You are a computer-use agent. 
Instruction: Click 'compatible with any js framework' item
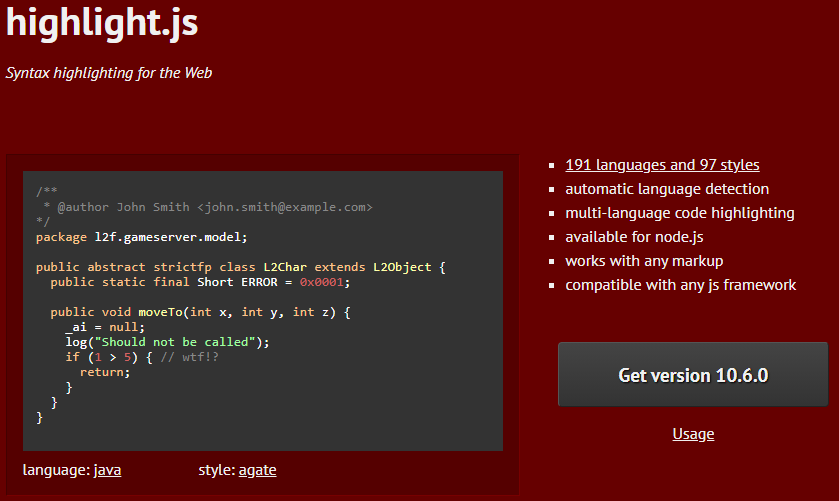pyautogui.click(x=681, y=285)
